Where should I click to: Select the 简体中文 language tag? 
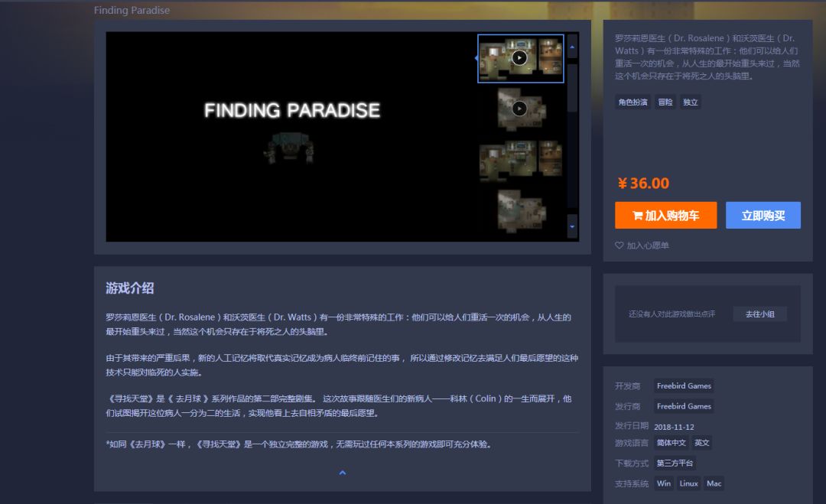(672, 443)
